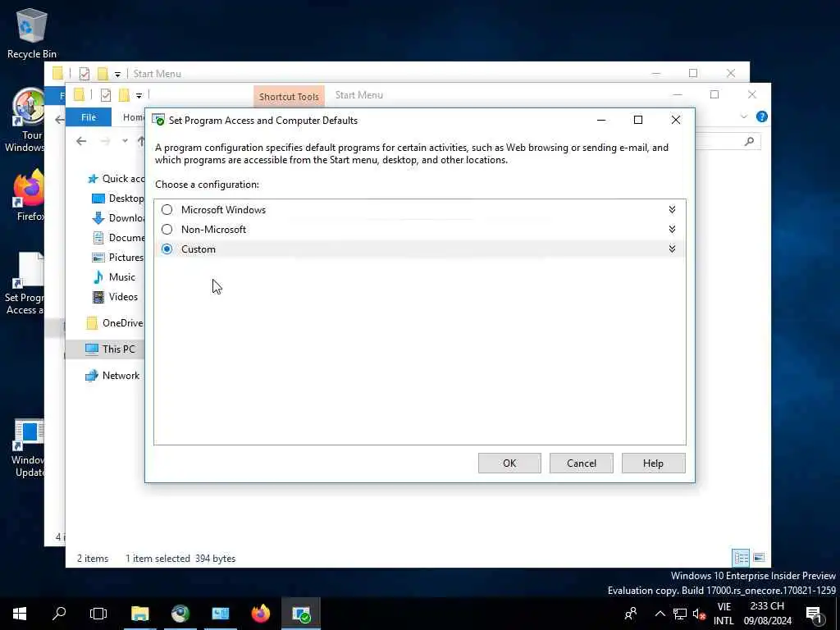
Task: Change input language VIE INTL
Action: point(724,614)
